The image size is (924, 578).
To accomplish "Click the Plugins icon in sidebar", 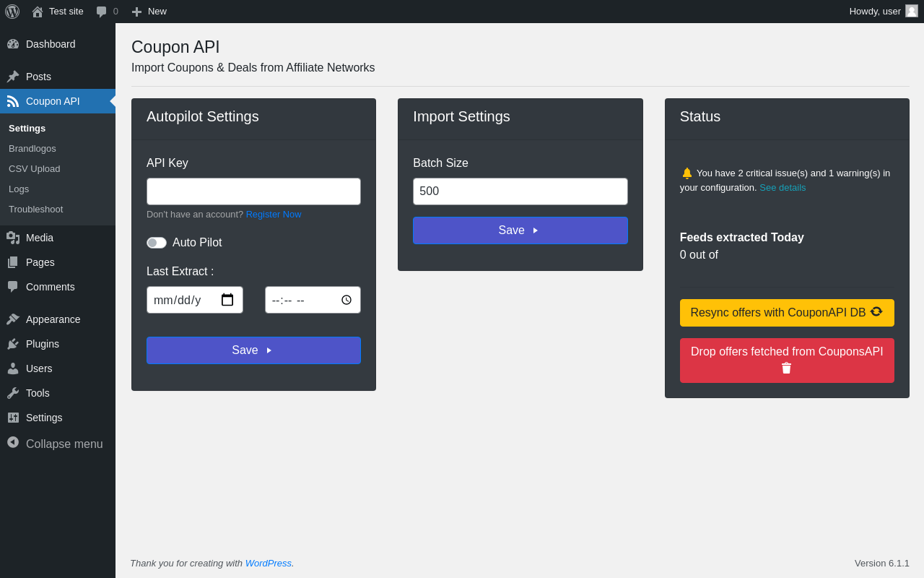I will tap(13, 344).
